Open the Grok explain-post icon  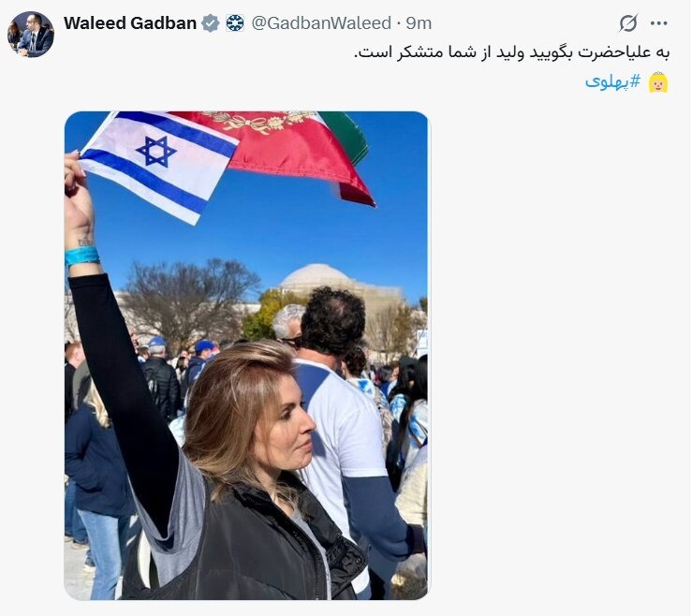coord(628,23)
